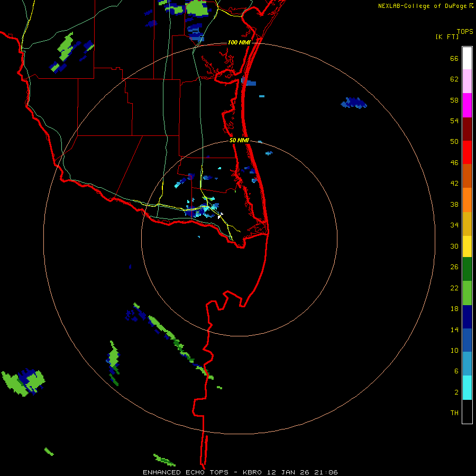Click the yellow swatch for 34 kft
The width and height of the screenshot is (476, 476).
[x=467, y=246]
